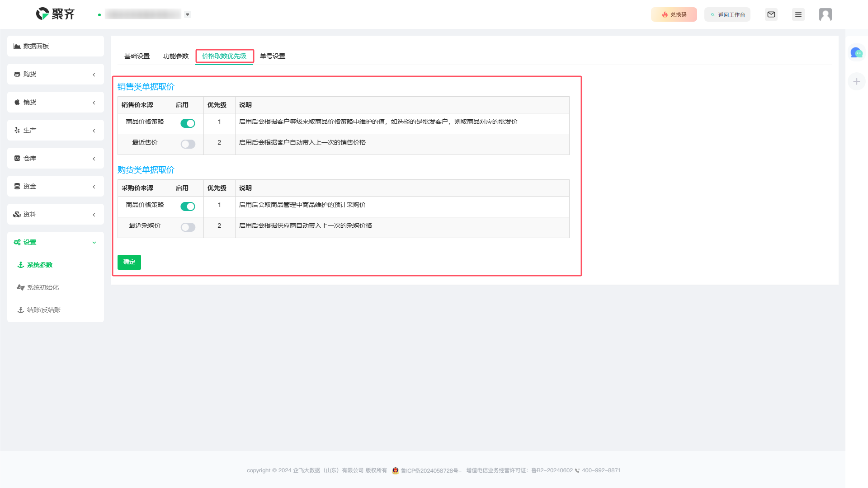Click the 资料 cubes icon

click(x=17, y=214)
